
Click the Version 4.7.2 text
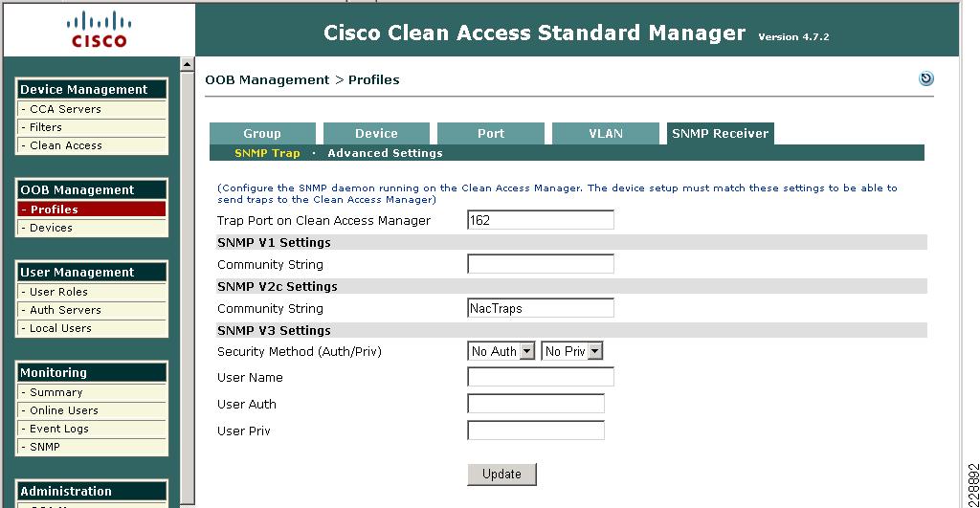pos(793,37)
